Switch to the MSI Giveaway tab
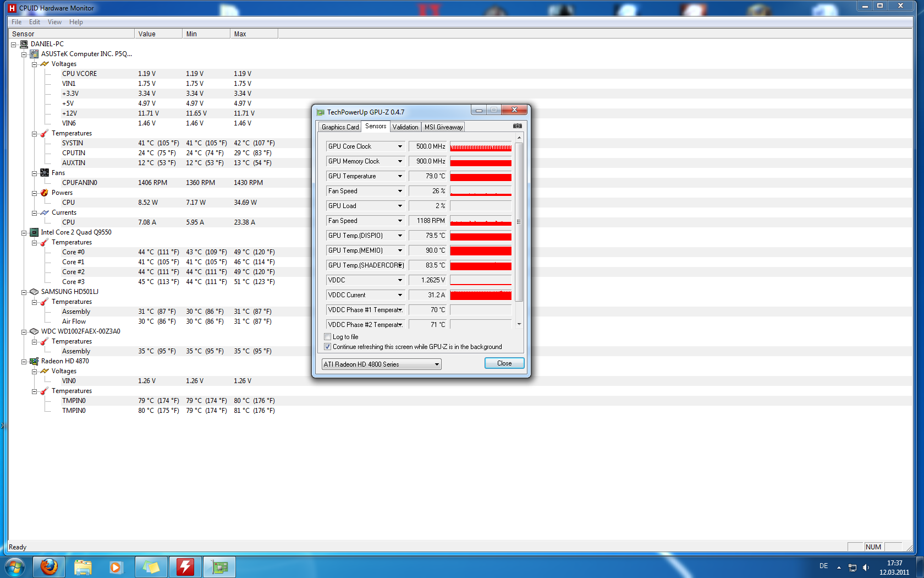 (x=443, y=127)
